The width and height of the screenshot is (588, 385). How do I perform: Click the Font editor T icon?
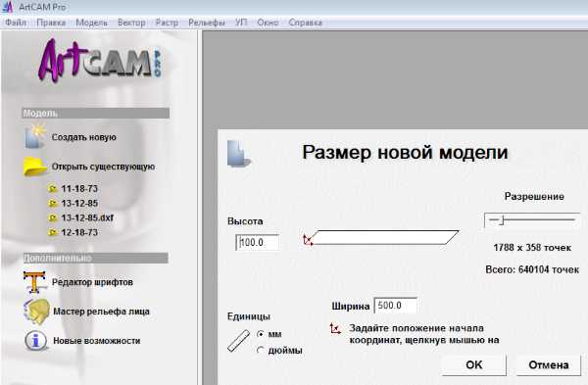(34, 282)
